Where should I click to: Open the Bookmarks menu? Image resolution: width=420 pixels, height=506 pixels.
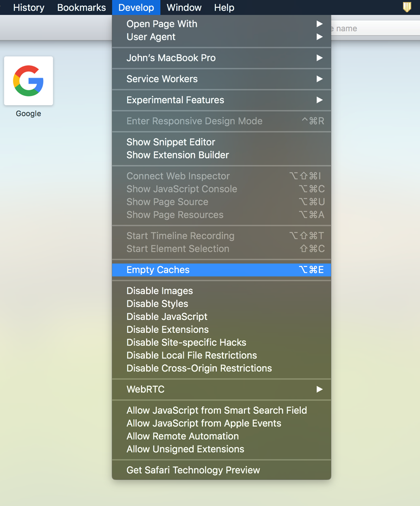pos(81,7)
